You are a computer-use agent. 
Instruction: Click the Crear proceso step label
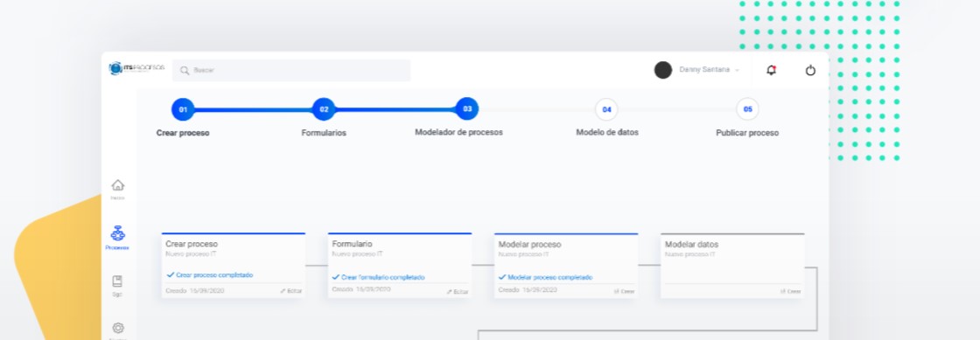(x=183, y=133)
